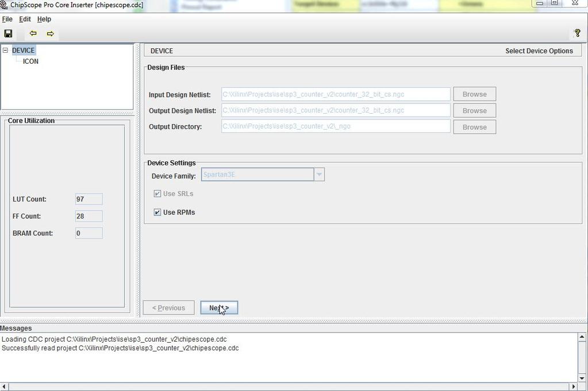588x391 pixels.
Task: Click Browse for Output Directory
Action: (474, 127)
